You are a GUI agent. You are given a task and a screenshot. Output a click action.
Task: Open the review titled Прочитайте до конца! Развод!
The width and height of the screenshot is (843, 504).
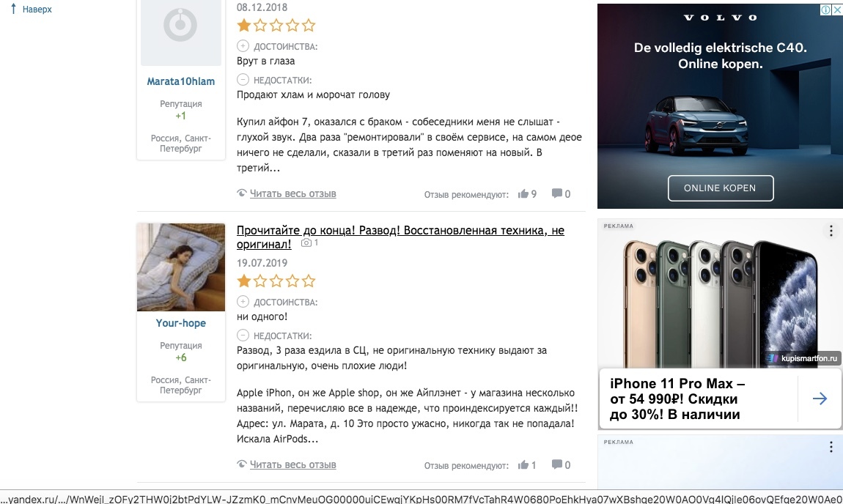pyautogui.click(x=400, y=237)
